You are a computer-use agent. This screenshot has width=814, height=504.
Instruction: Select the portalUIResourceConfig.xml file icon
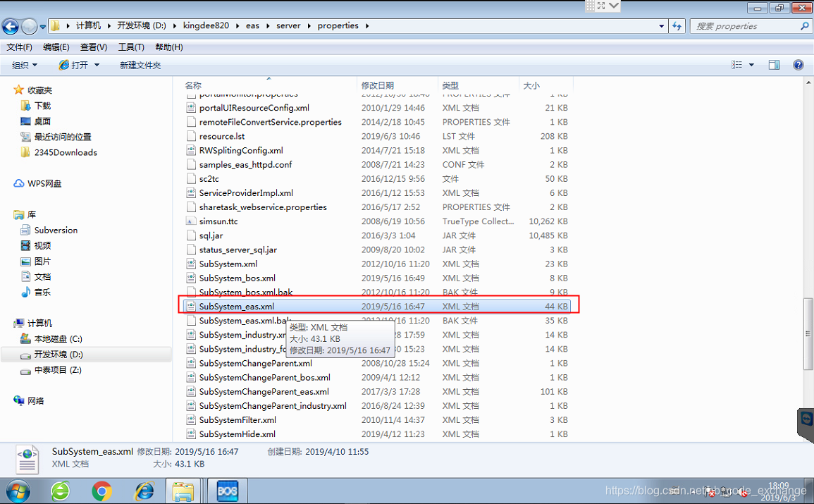point(191,108)
